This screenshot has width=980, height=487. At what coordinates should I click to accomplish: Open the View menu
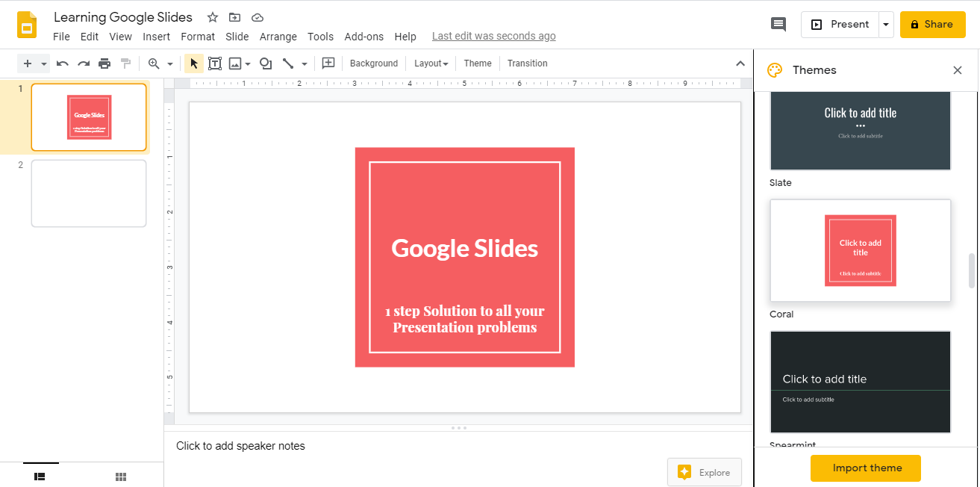tap(120, 37)
